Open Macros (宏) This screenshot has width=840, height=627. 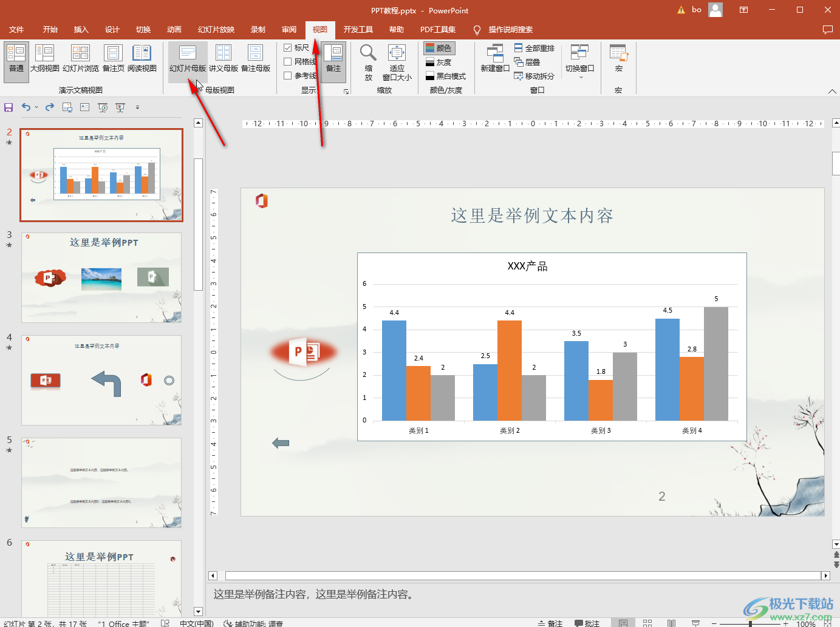619,59
